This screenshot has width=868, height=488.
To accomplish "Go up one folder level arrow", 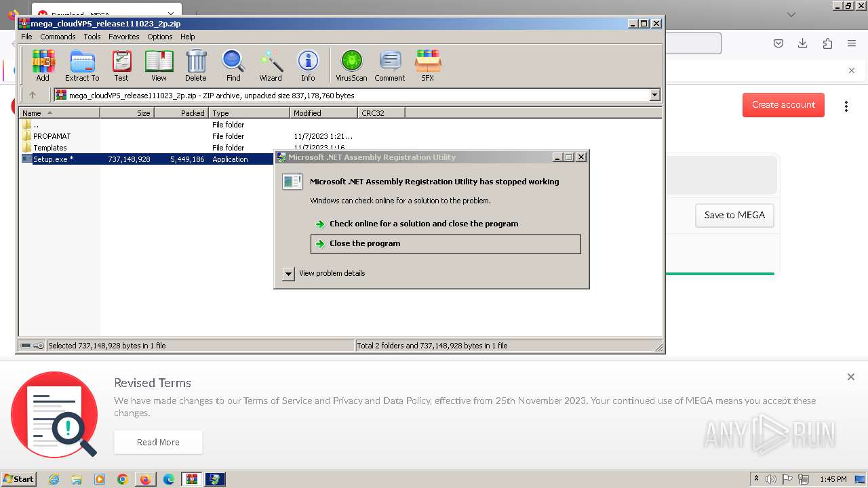I will tap(32, 96).
